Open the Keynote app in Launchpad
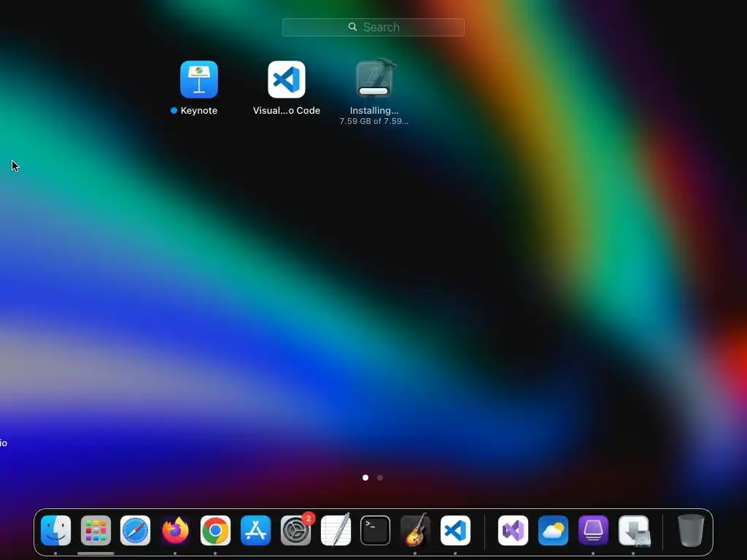This screenshot has height=560, width=747. tap(199, 79)
